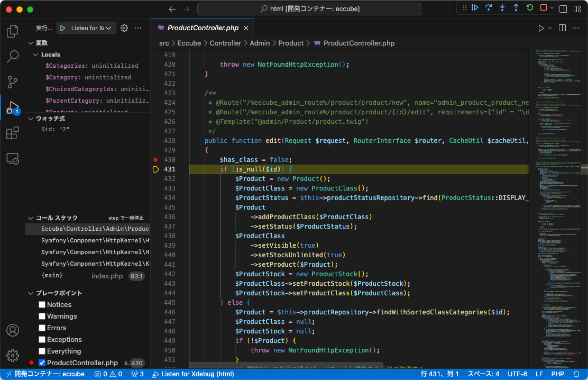588x380 pixels.
Task: Open the Source Control view
Action: pos(12,82)
